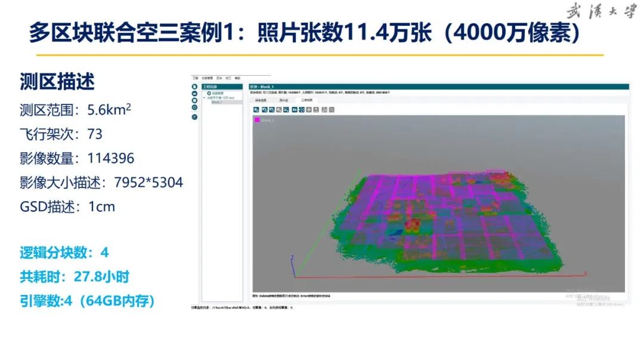Image resolution: width=644 pixels, height=363 pixels.
Task: Click the magenta color swatch next to Block_1
Action: point(258,120)
